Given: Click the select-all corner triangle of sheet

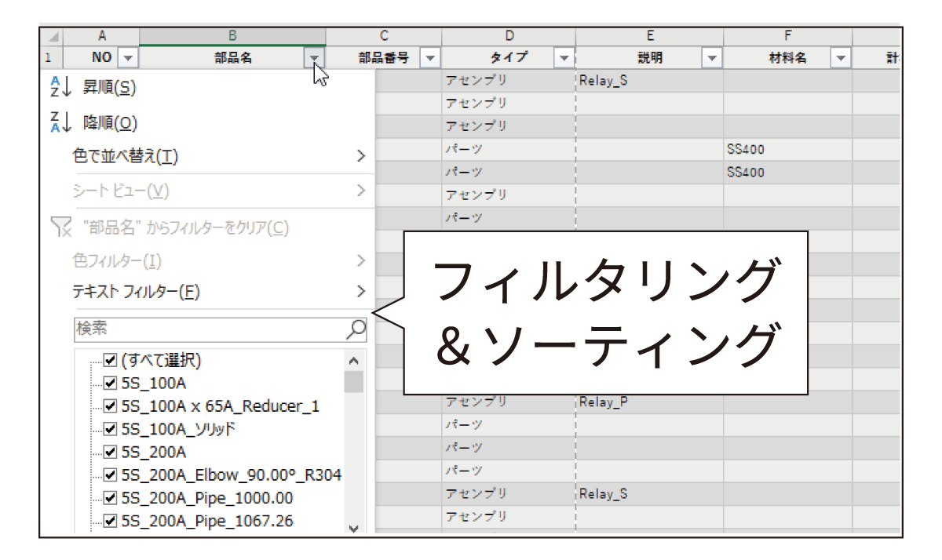Looking at the screenshot, I should 52,36.
